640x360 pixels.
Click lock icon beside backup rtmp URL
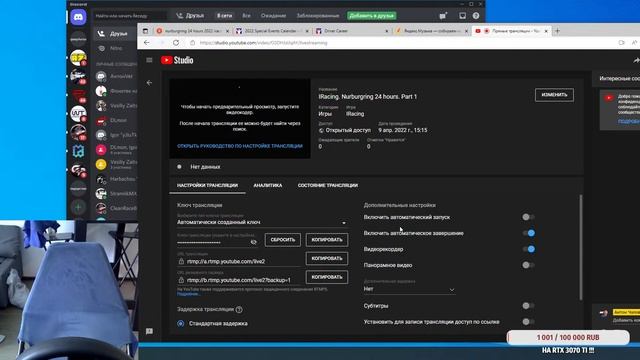[x=181, y=280]
